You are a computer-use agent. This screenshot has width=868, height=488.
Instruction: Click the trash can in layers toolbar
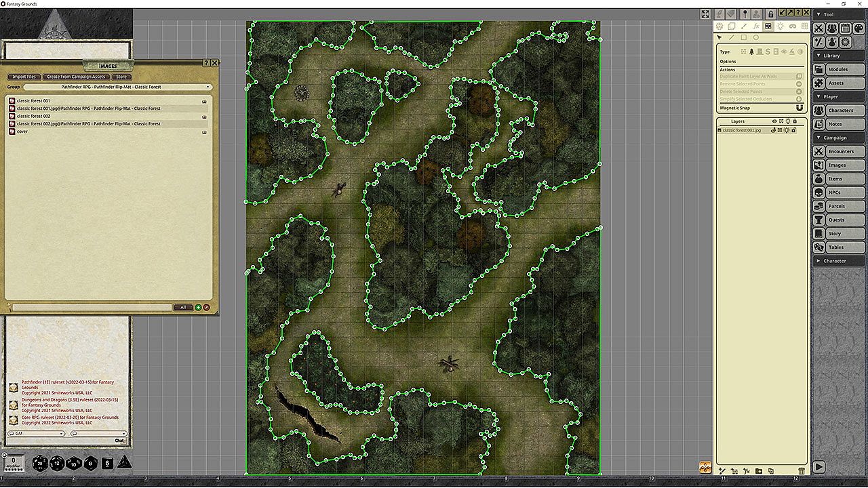pos(802,471)
